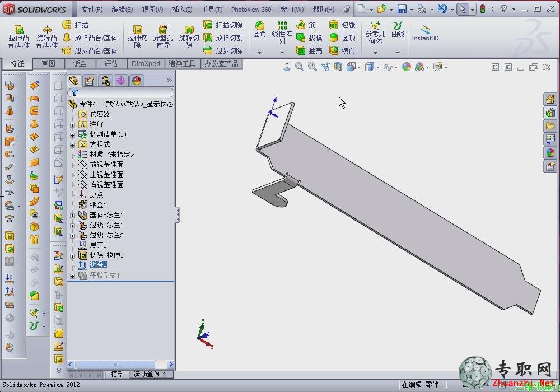Toggle the Select arrow tool
560x392 pixels.
462,9
